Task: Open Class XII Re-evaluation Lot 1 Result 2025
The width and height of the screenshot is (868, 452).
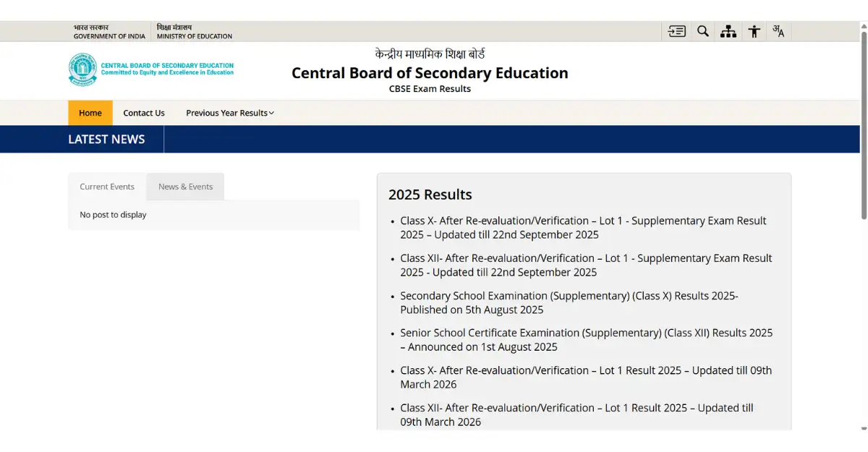Action: 576,415
